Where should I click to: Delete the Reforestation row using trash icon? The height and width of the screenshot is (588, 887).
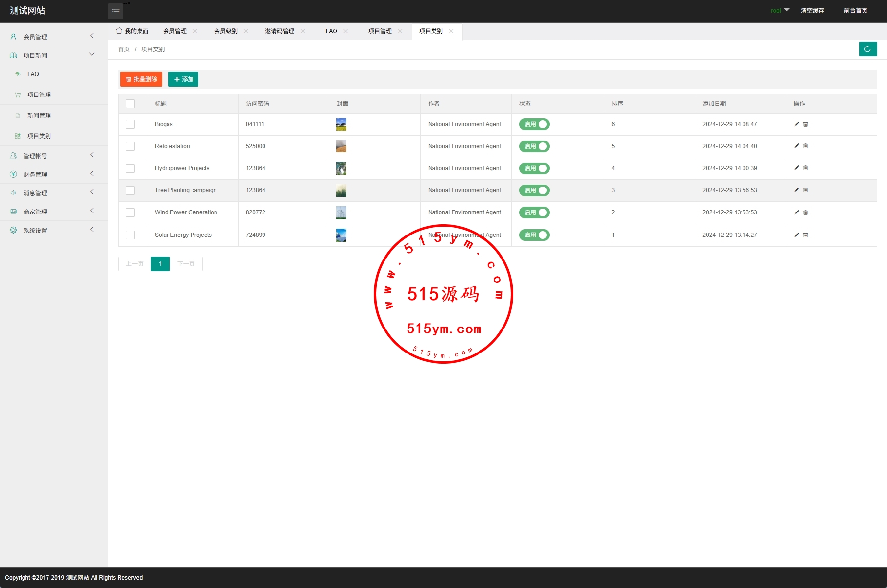pyautogui.click(x=806, y=146)
